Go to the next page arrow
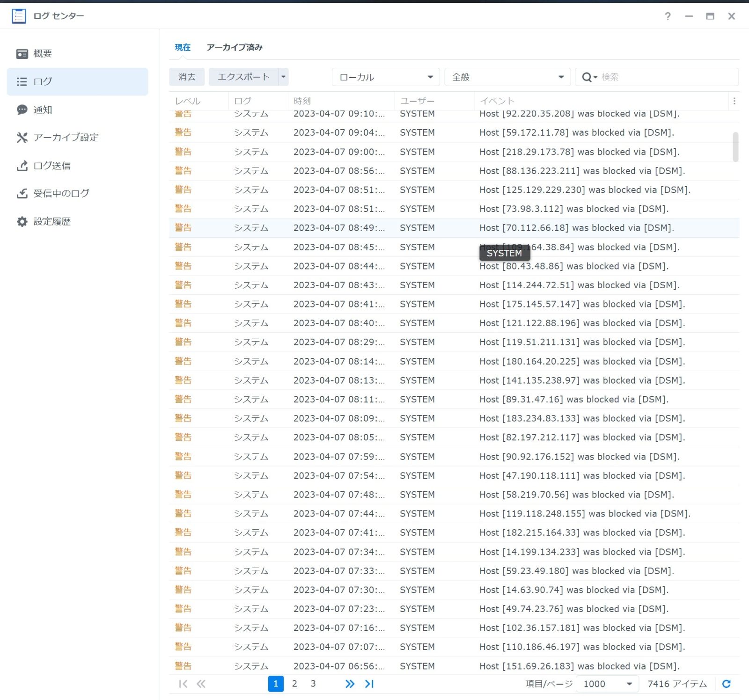 point(350,684)
